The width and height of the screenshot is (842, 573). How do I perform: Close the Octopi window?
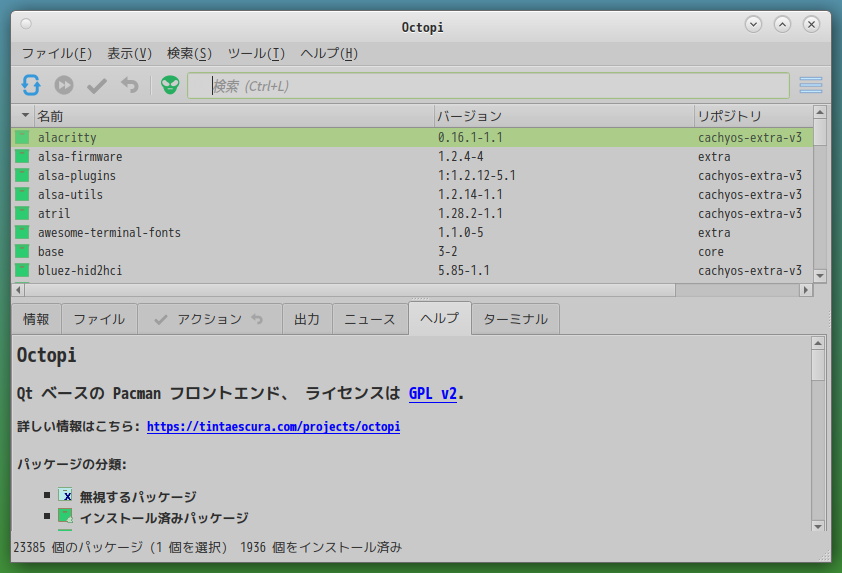click(x=811, y=24)
